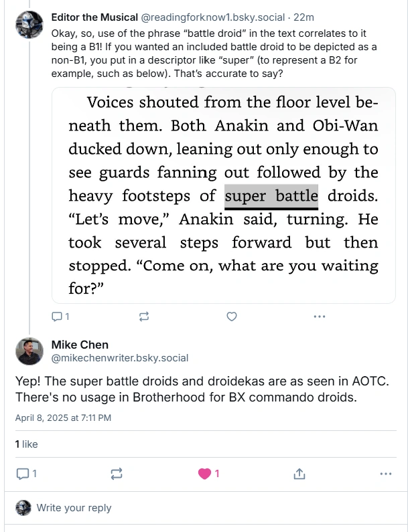
Task: Unlike Mike Chen's post with pink heart
Action: 204,474
